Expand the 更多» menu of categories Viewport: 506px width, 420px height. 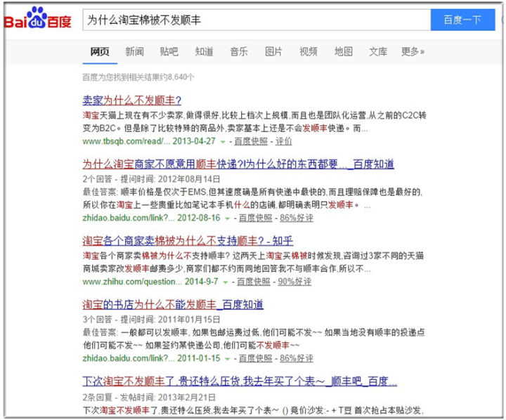pos(413,51)
